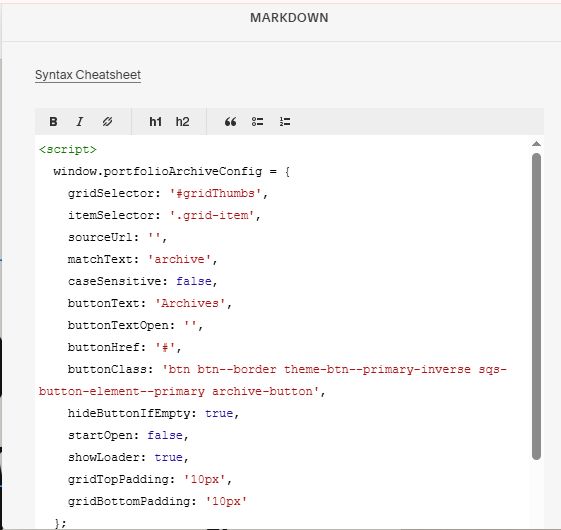Screen dimensions: 561x530
Task: Click the scrollbar up arrow in editor
Action: pos(536,144)
